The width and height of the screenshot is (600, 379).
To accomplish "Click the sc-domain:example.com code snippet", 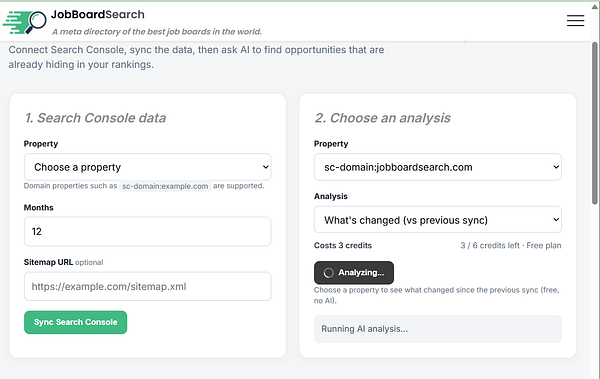I will pyautogui.click(x=165, y=186).
